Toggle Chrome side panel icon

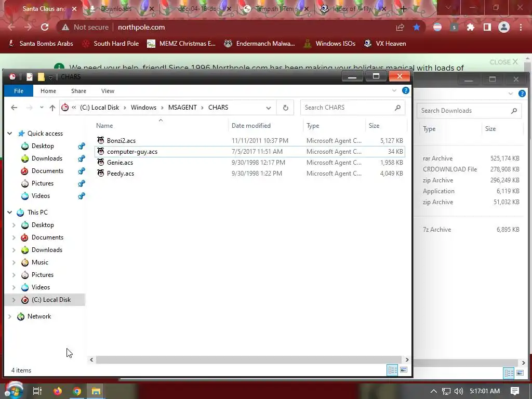(487, 27)
